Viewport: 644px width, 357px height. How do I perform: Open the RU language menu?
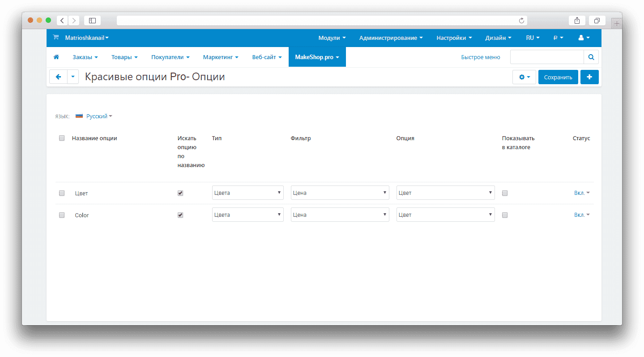click(533, 38)
